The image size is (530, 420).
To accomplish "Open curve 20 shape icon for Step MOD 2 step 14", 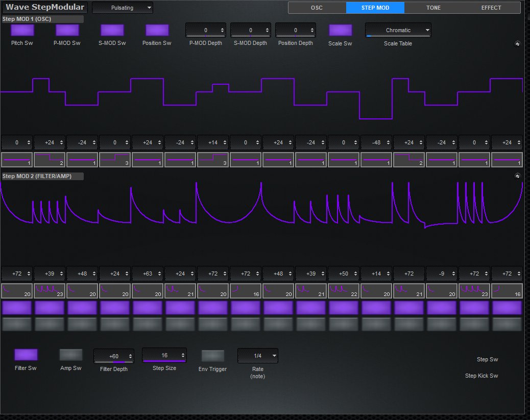I will click(x=442, y=291).
